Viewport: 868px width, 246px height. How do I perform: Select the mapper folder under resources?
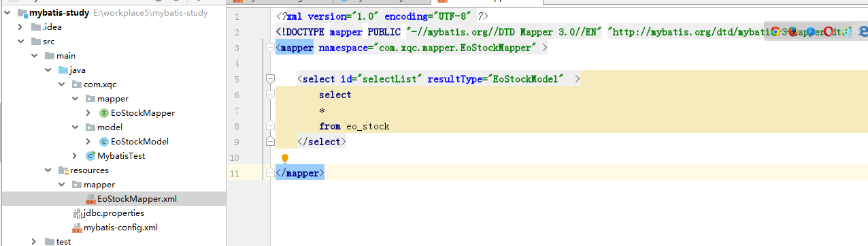click(x=99, y=185)
